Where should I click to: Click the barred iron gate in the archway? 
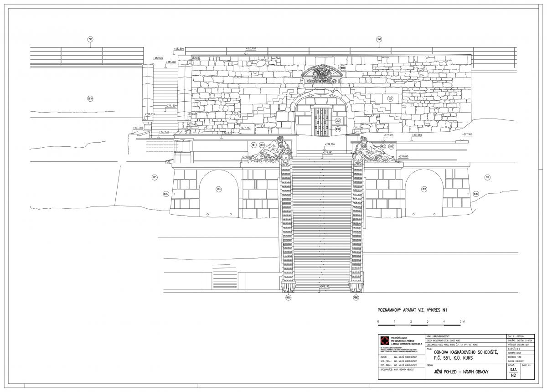click(321, 122)
